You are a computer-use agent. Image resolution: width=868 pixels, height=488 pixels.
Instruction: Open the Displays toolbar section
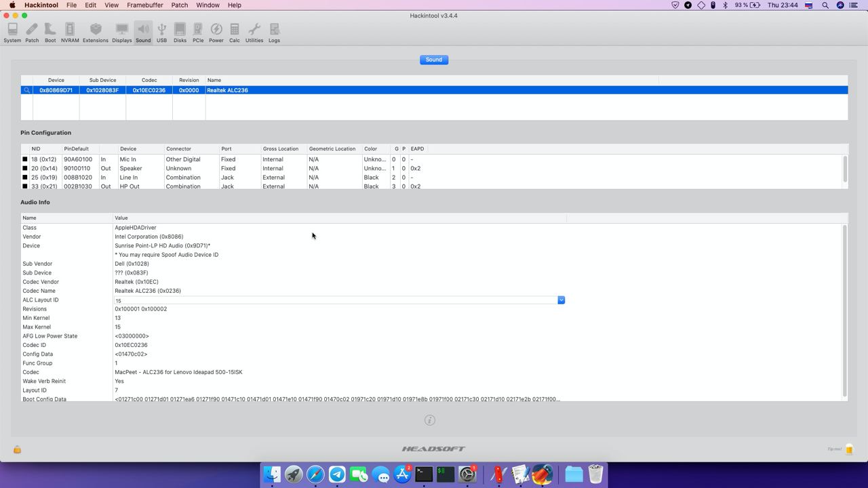pos(122,33)
